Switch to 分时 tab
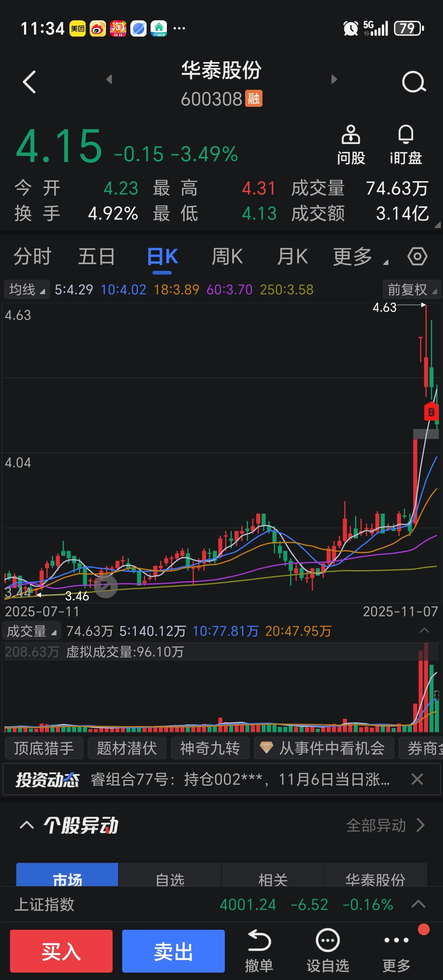 point(32,256)
